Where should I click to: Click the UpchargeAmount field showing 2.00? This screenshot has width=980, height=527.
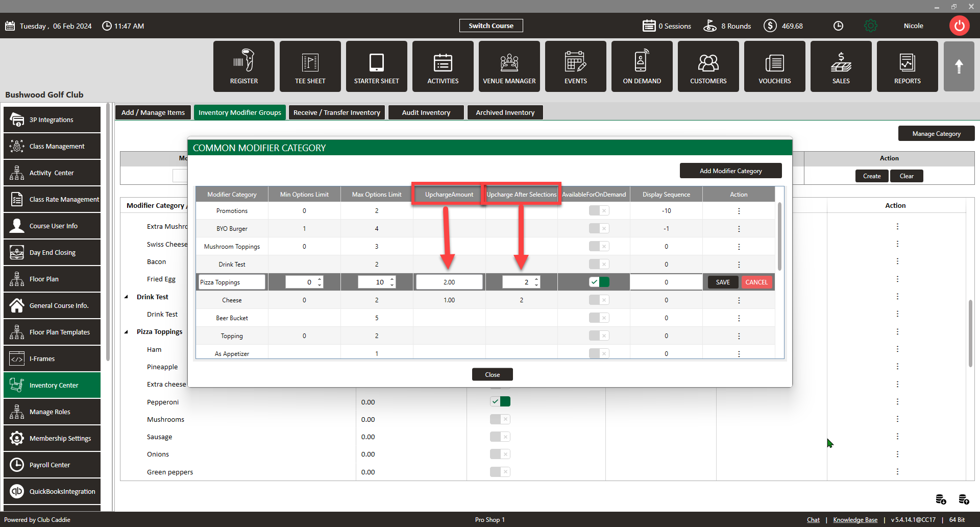[x=449, y=282]
